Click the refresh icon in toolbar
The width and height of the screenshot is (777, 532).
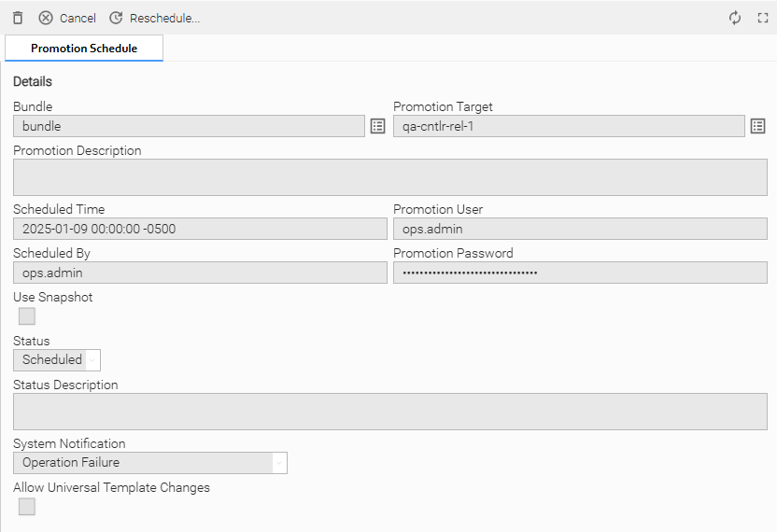(x=735, y=18)
